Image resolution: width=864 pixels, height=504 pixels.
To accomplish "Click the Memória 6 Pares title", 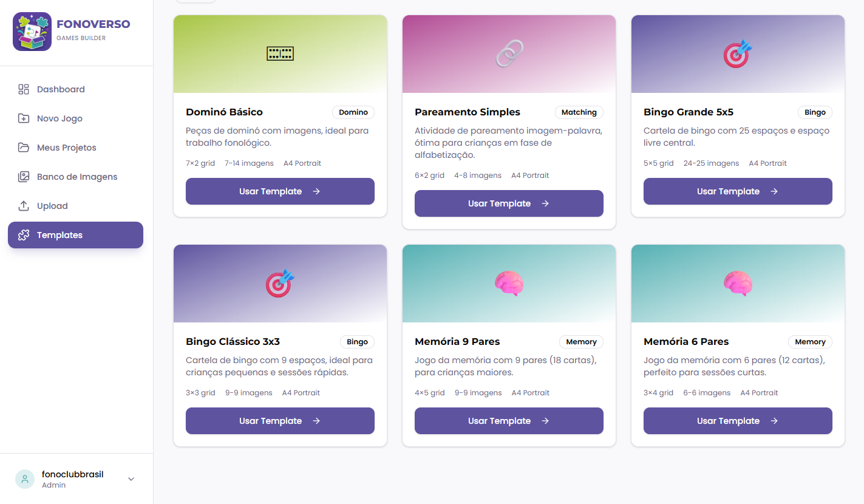I will point(686,342).
